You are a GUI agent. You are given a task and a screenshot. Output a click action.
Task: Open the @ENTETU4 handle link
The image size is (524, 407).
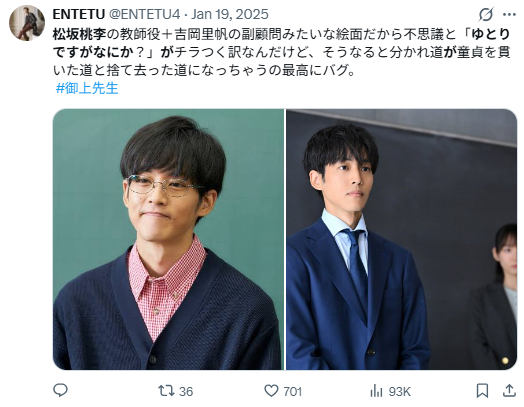[145, 14]
